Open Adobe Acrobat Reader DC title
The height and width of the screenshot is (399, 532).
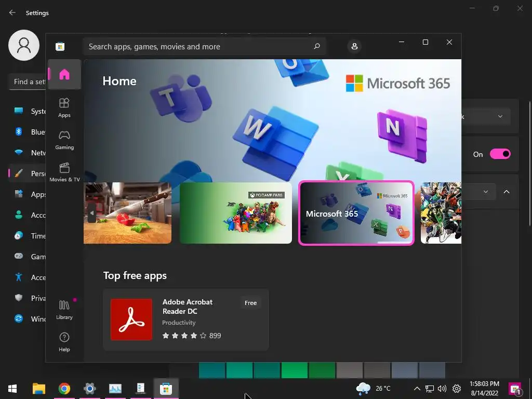[187, 307]
